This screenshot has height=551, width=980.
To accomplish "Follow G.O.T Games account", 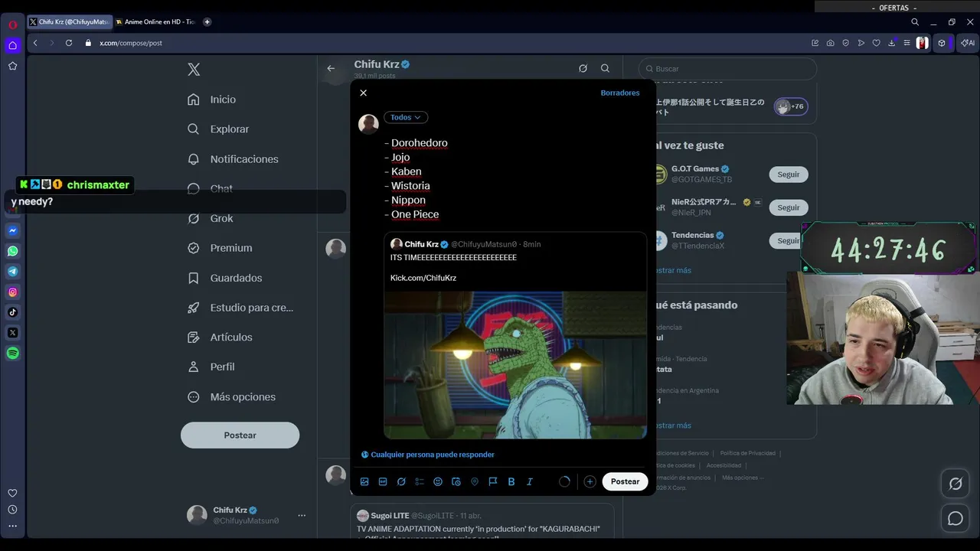I will pyautogui.click(x=789, y=174).
